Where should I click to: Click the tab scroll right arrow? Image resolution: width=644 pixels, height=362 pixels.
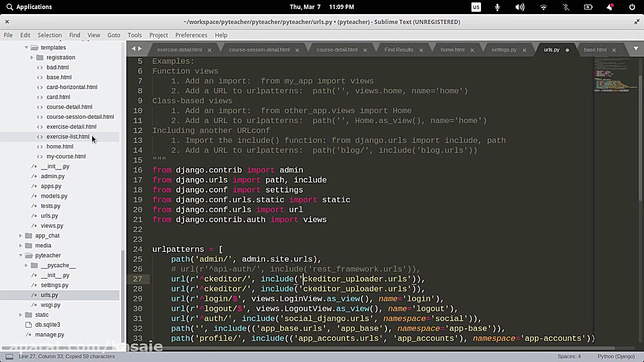[x=140, y=49]
